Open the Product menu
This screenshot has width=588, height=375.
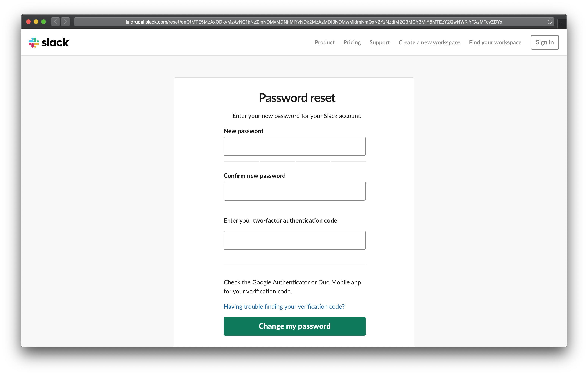coord(324,42)
